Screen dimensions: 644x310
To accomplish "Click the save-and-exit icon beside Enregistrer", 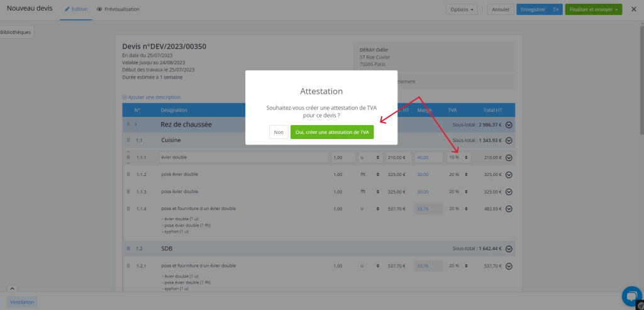I will [555, 9].
